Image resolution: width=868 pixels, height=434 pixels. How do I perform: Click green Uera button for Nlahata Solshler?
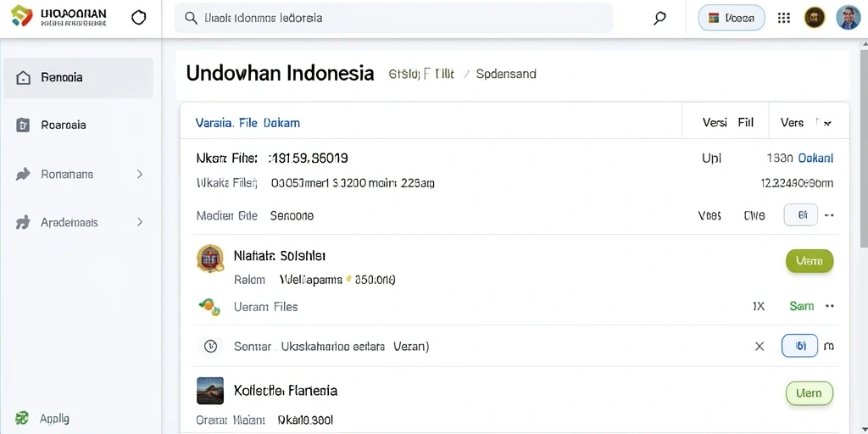point(810,261)
